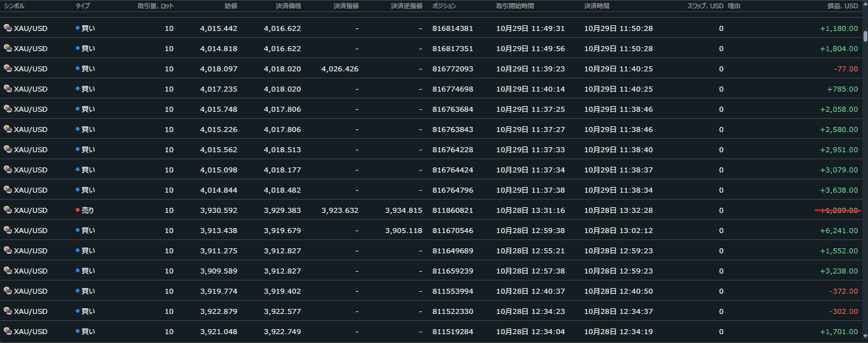Select position number 816763843 in the table

coord(453,129)
